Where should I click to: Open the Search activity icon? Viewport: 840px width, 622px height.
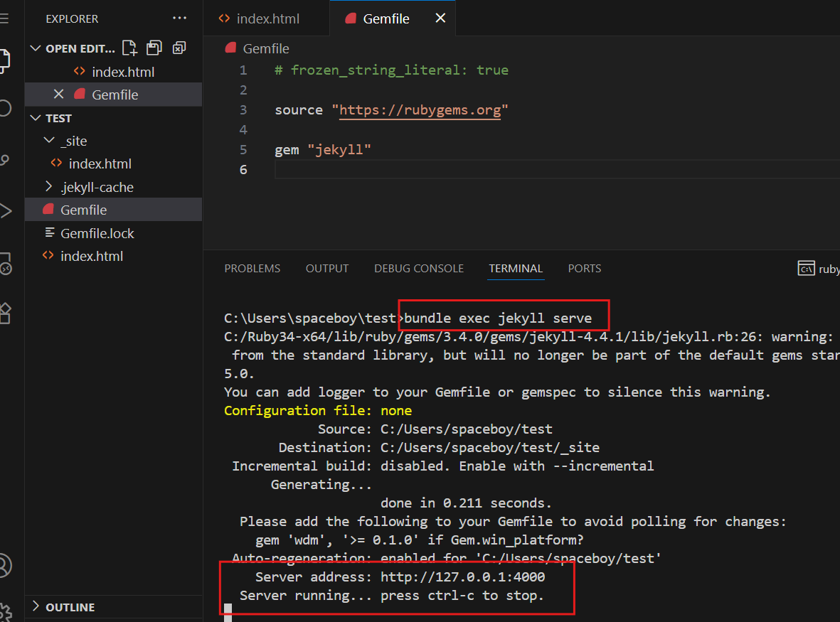point(5,108)
